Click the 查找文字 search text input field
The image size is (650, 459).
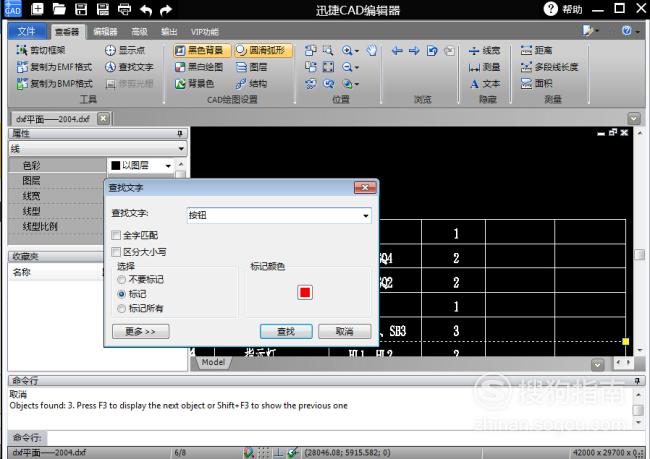[273, 215]
